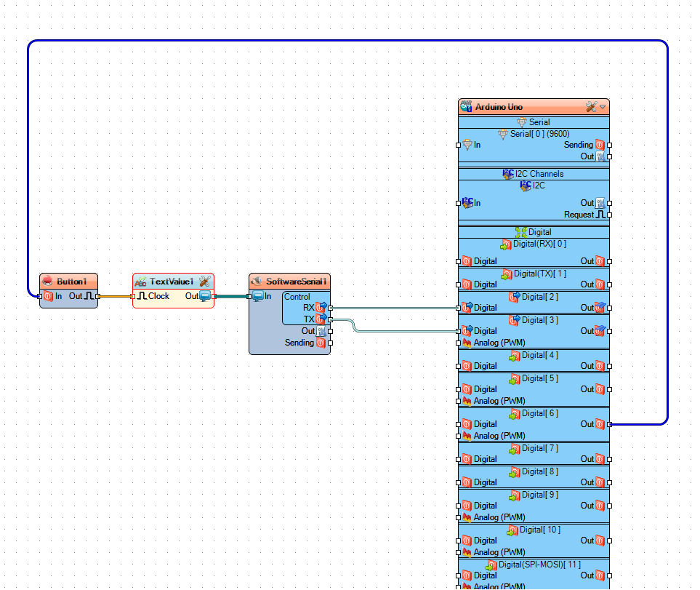
Task: Select the Button1 Out pin
Action: [98, 296]
